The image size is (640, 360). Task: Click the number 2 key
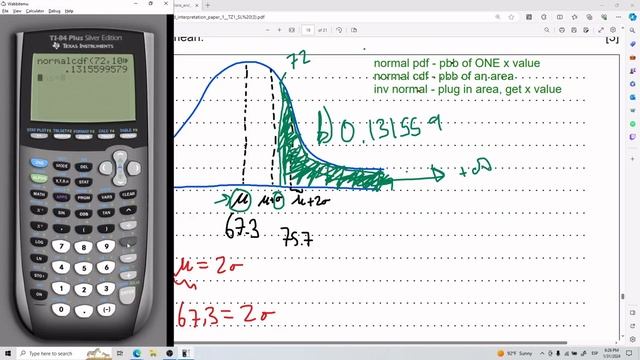pos(84,290)
